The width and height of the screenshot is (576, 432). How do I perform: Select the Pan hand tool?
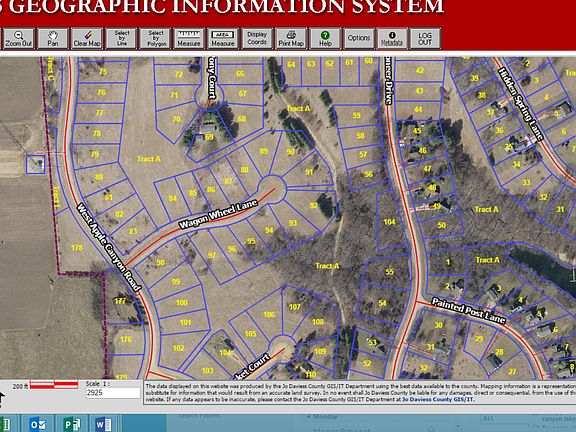53,39
